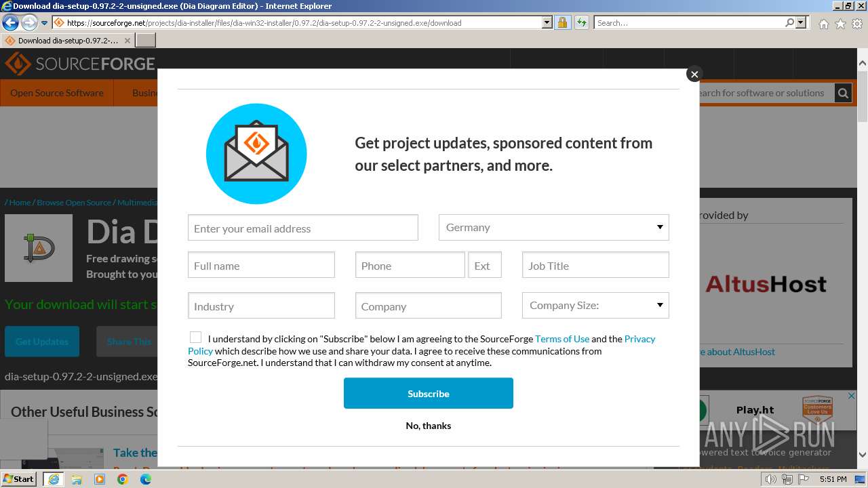The image size is (868, 488).
Task: Click the Home icon in IE
Action: pos(823,24)
